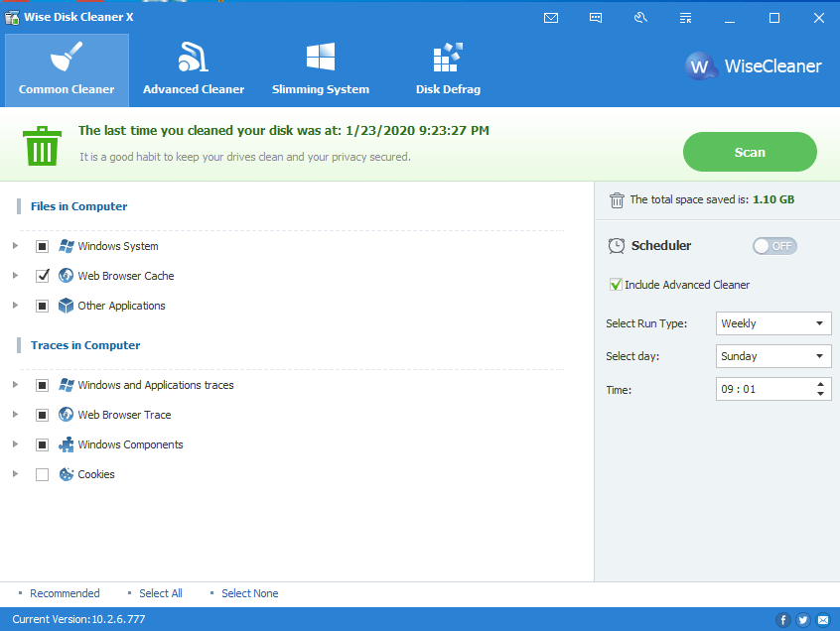Open the Select day dropdown
The image size is (840, 631).
pyautogui.click(x=773, y=356)
